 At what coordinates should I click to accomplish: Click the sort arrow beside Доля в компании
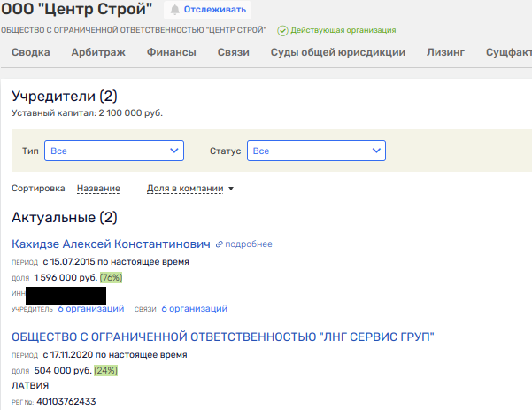coord(231,189)
